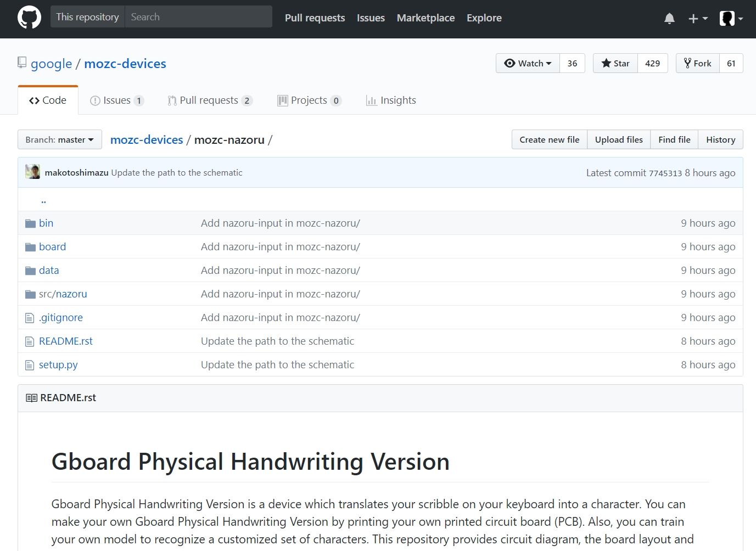756x551 pixels.
Task: Open the GitHub home logo
Action: [x=29, y=18]
